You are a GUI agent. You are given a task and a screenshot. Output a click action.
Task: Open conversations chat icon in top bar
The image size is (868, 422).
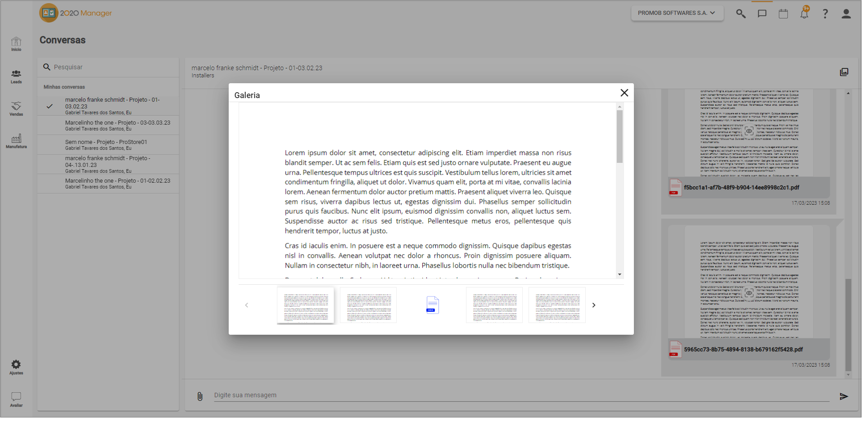click(762, 13)
